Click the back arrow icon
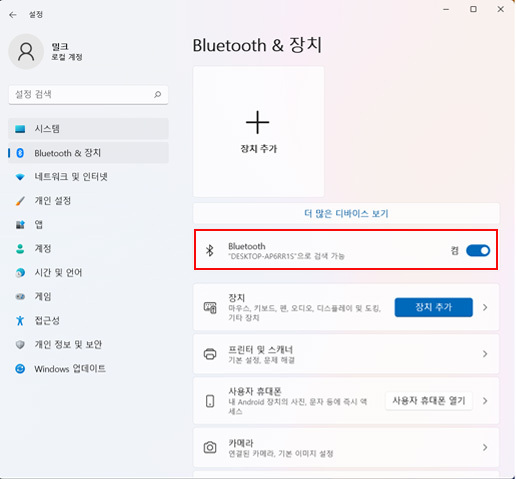 coord(13,15)
